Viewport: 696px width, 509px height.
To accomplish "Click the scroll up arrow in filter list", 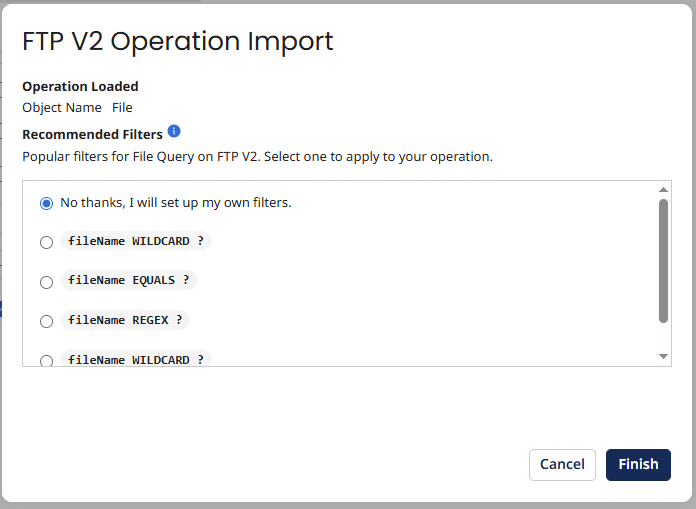I will [x=663, y=189].
